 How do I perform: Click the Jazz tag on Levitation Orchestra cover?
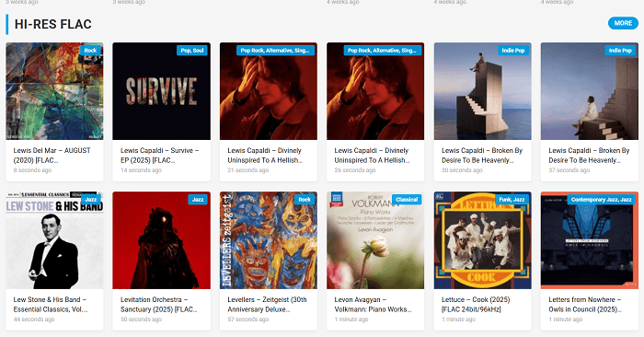pos(198,199)
